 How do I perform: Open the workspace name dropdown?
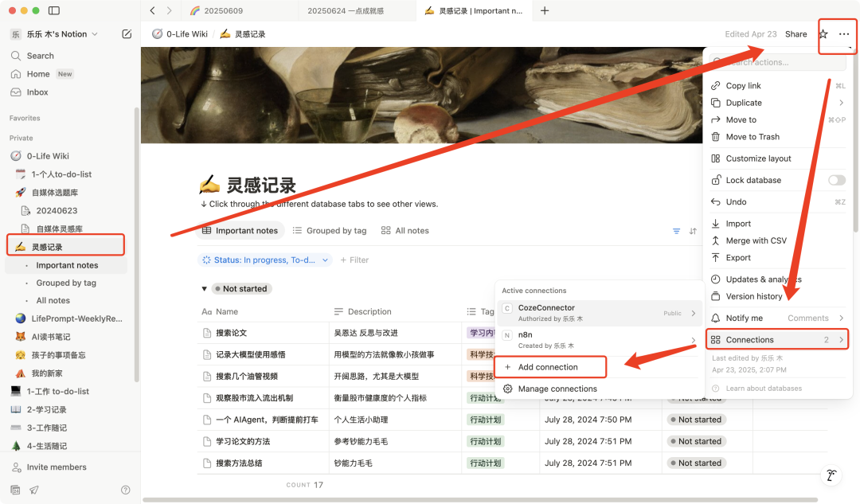point(62,34)
